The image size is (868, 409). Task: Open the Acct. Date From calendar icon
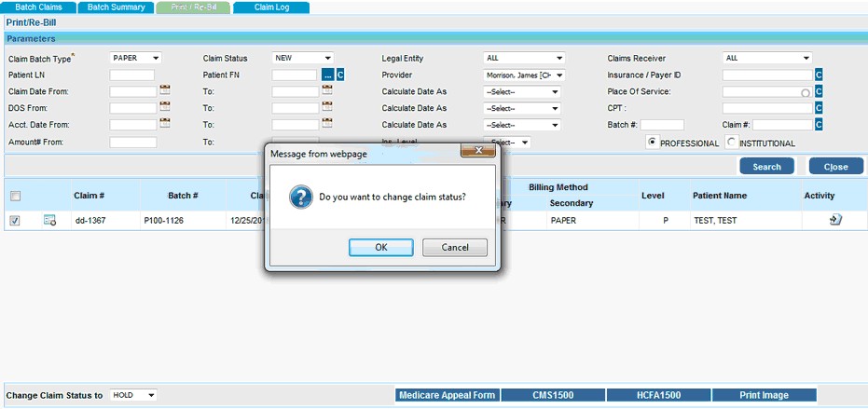(x=165, y=123)
